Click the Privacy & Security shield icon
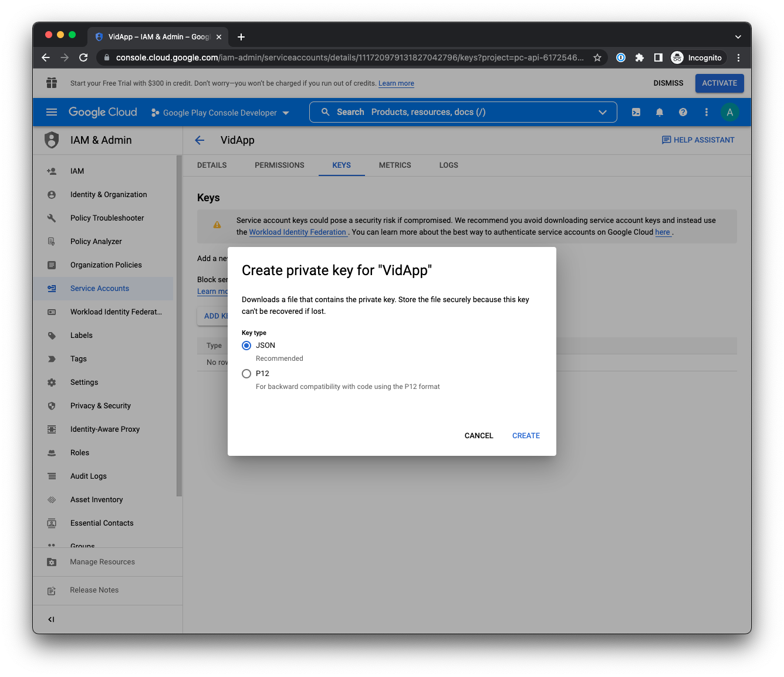The width and height of the screenshot is (784, 677). coord(52,406)
